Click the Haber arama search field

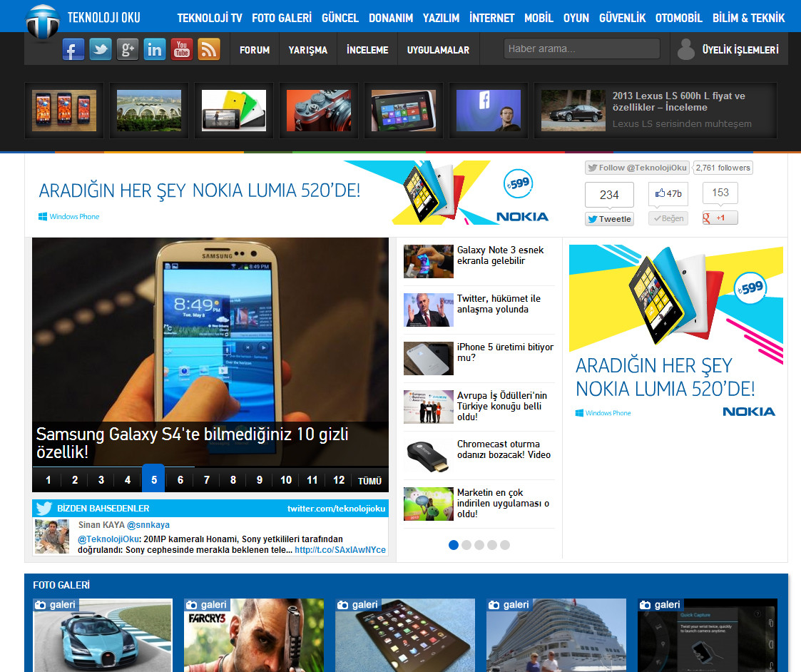[582, 49]
